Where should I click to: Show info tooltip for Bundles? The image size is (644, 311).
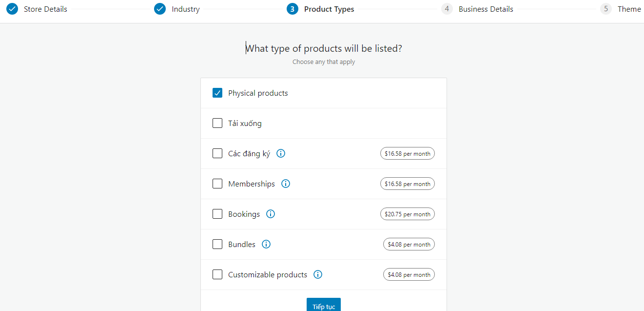click(x=266, y=244)
